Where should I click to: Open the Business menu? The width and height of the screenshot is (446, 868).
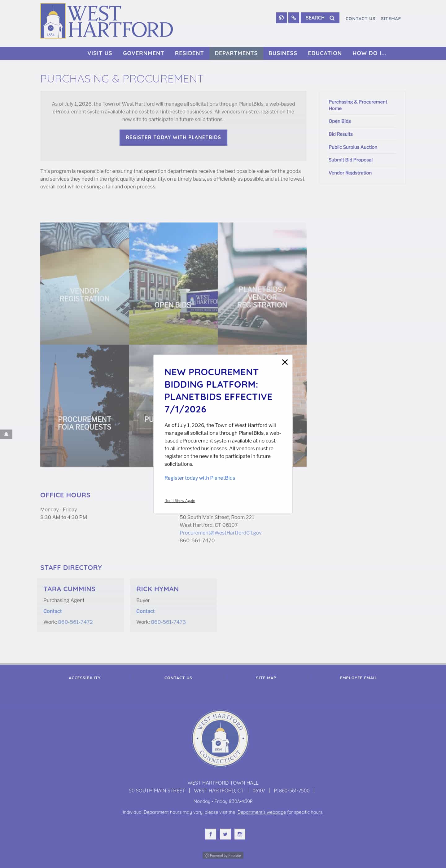click(283, 53)
